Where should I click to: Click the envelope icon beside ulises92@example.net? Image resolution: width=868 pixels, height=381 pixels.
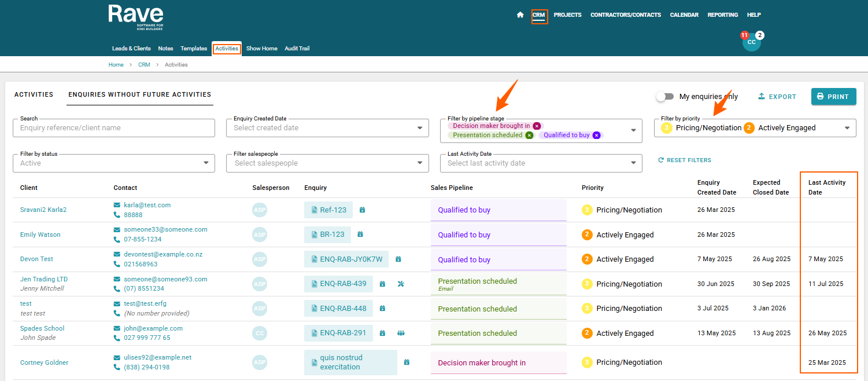coord(117,358)
